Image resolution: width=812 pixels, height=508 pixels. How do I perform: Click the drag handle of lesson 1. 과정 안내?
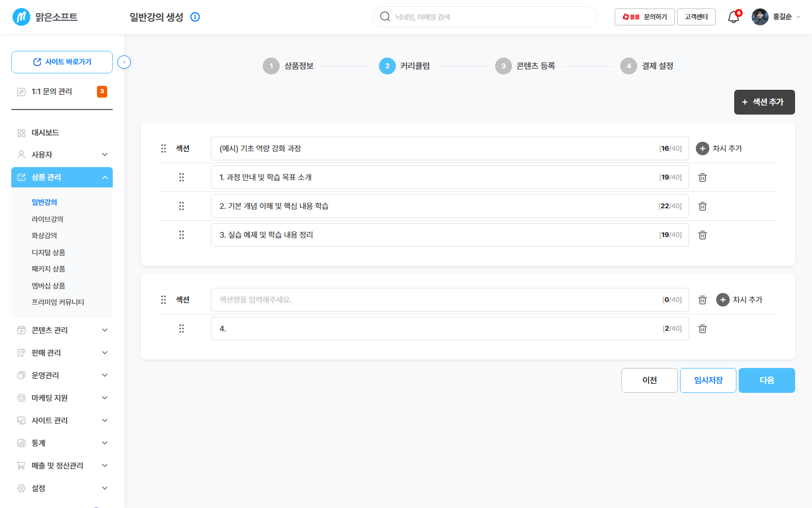[182, 177]
